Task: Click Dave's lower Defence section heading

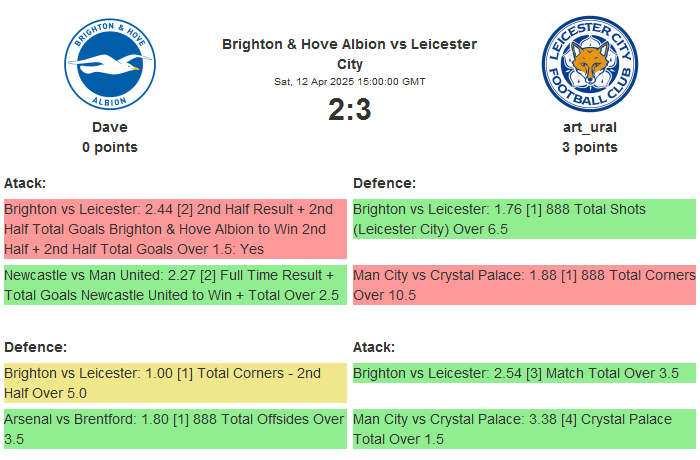Action: coord(35,347)
